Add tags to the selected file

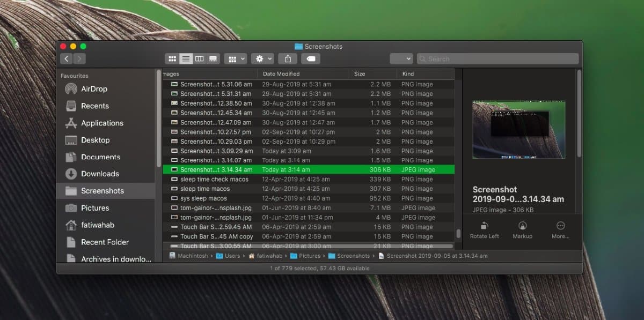(310, 58)
